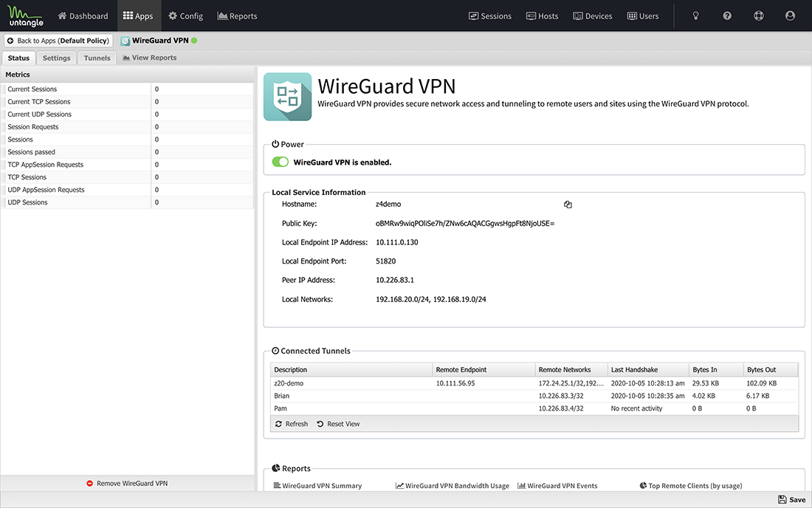
Task: Select Current Sessions metric row
Action: [x=128, y=89]
